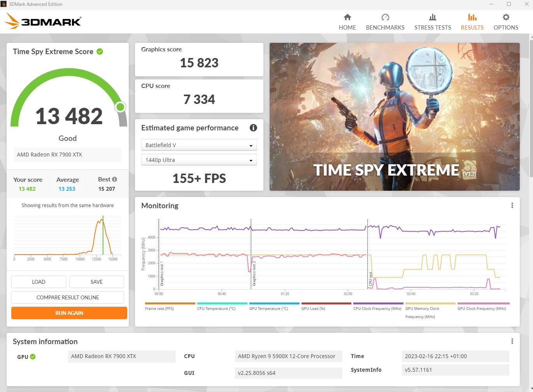Click the main page vertical scrollbar
The width and height of the screenshot is (533, 392).
pos(531,109)
